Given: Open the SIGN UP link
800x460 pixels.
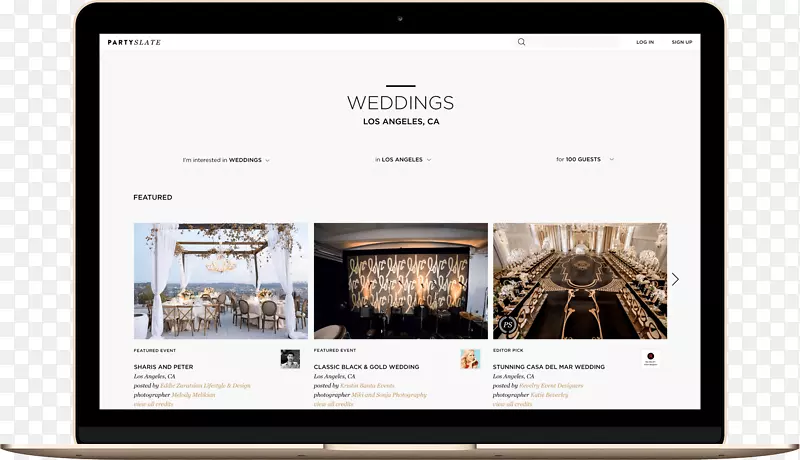Looking at the screenshot, I should pyautogui.click(x=682, y=42).
